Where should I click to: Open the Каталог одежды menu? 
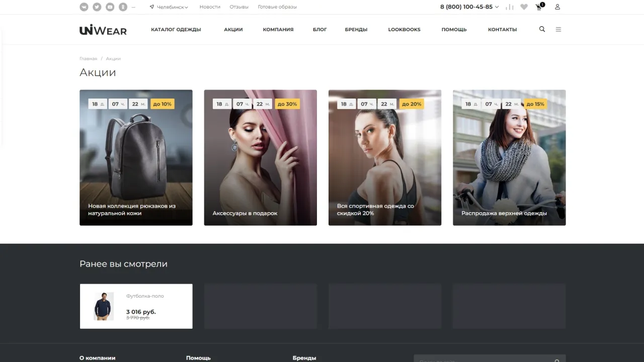click(176, 30)
